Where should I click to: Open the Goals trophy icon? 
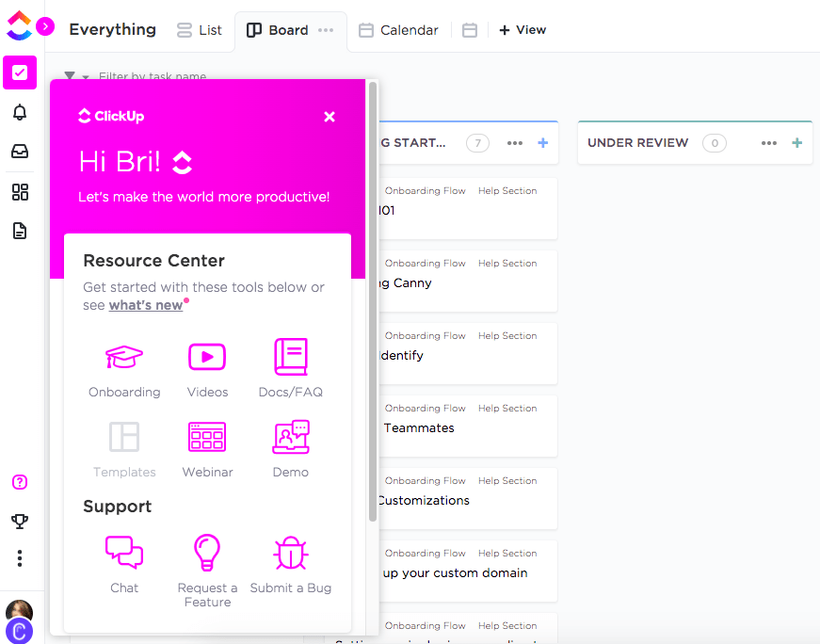pyautogui.click(x=20, y=521)
